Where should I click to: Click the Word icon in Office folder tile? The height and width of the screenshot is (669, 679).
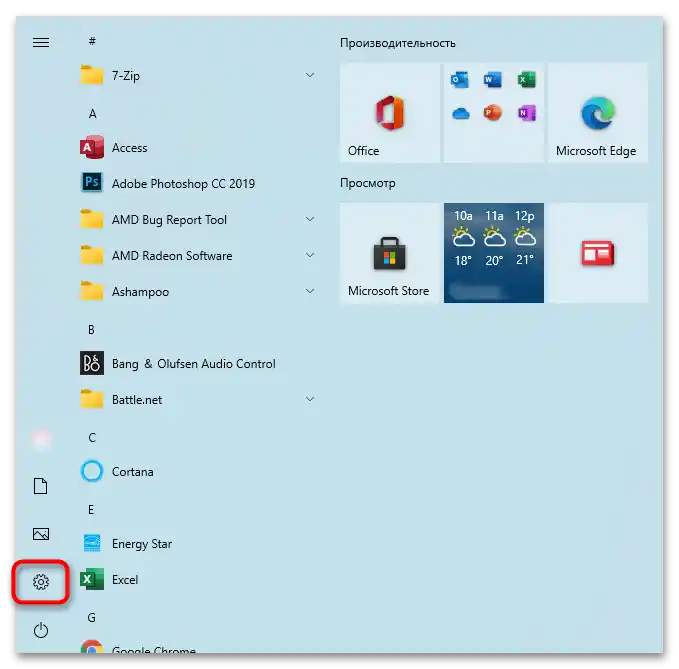click(493, 80)
